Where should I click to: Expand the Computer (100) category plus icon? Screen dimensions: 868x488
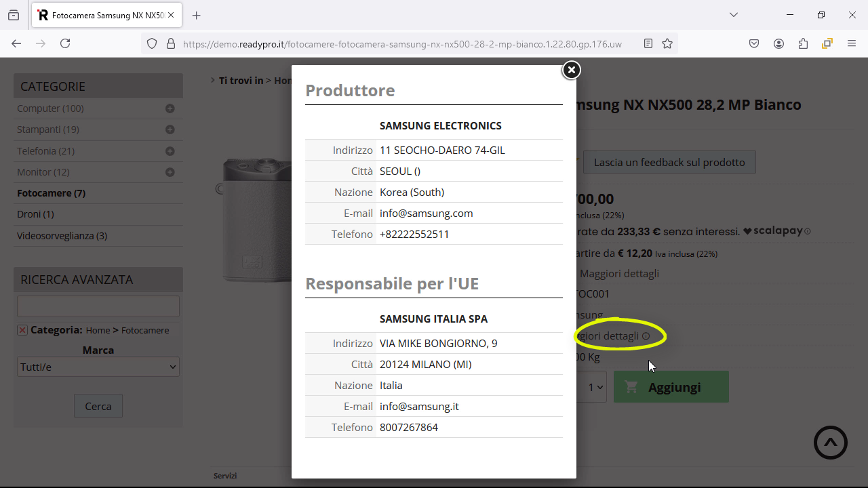[170, 108]
